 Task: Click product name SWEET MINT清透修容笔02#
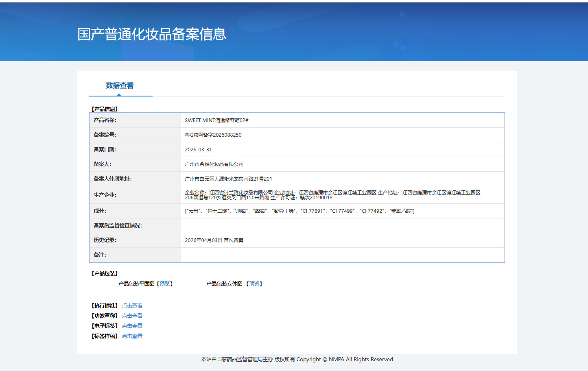click(216, 120)
